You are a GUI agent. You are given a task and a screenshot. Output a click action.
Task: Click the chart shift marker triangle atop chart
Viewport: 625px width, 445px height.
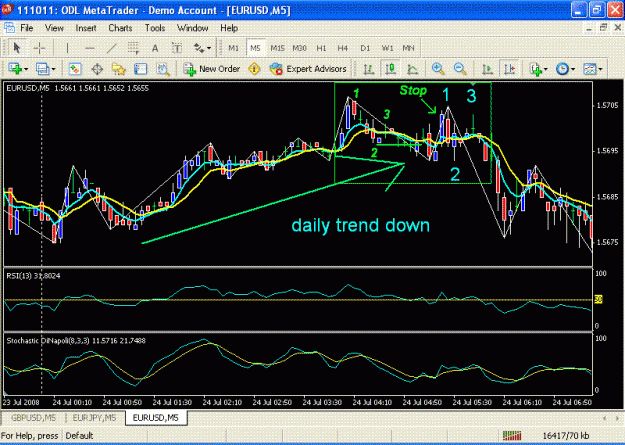(x=472, y=85)
